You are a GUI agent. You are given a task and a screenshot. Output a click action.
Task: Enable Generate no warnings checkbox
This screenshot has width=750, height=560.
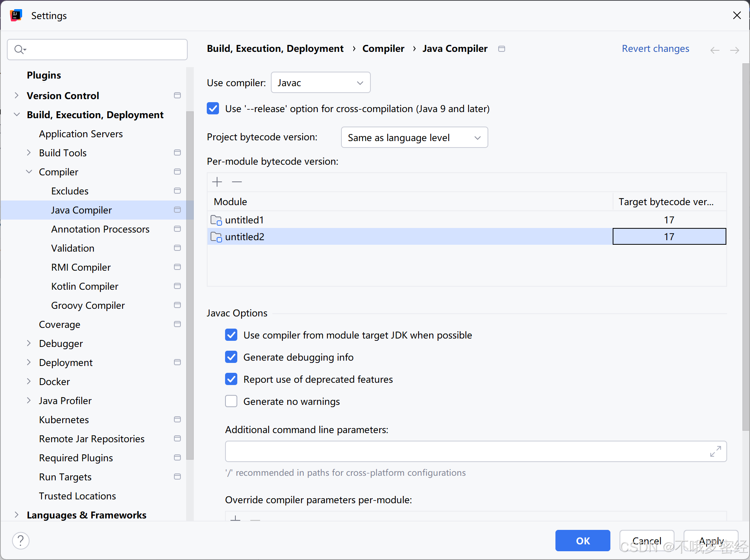coord(231,401)
